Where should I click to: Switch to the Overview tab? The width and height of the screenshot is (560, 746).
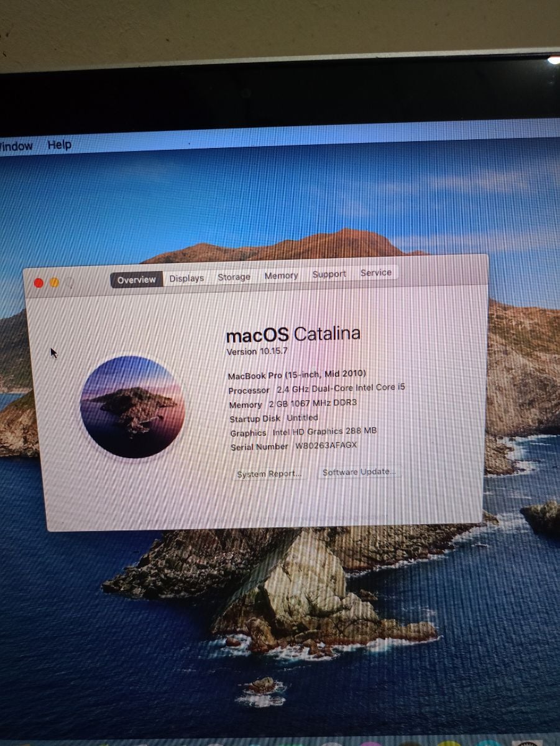pos(137,280)
